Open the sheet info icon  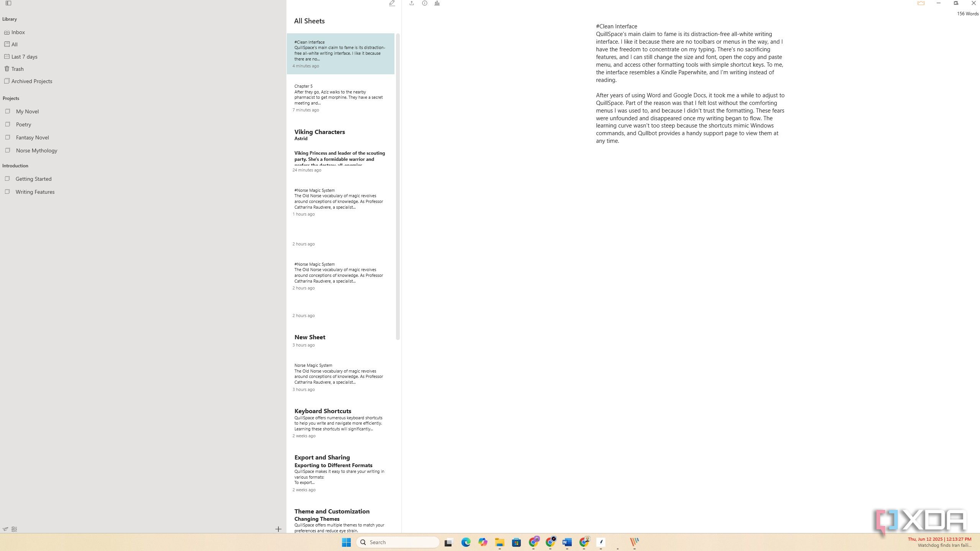(x=425, y=3)
